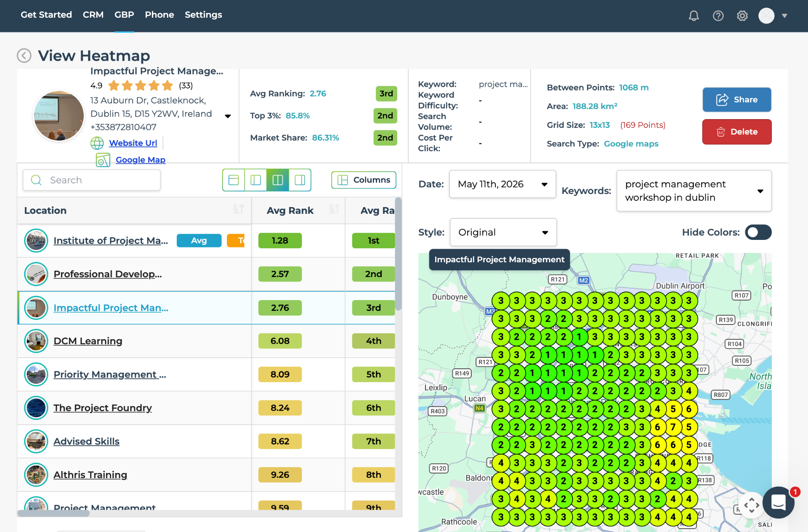This screenshot has width=808, height=532.
Task: Click the 6.08 average rank cell
Action: click(x=280, y=341)
